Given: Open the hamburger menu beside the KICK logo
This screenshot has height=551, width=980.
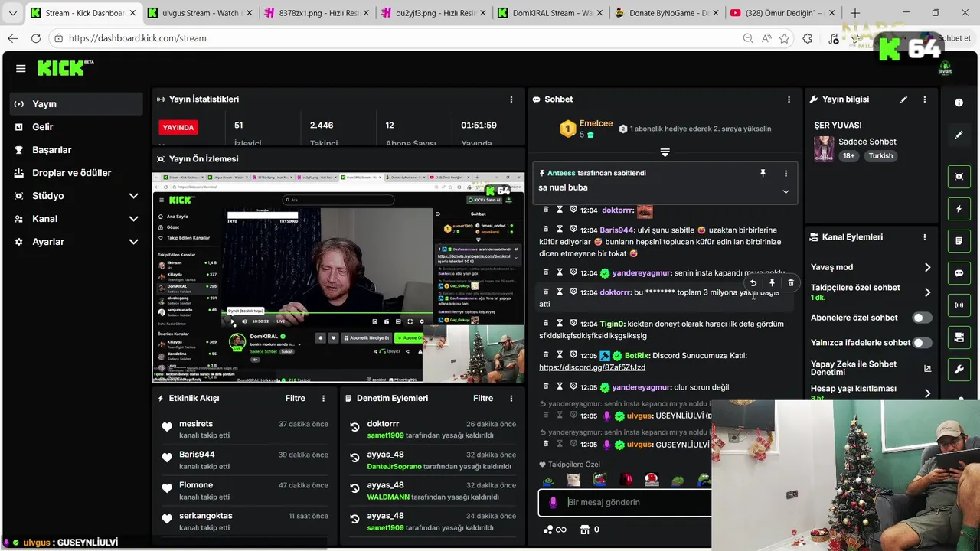Looking at the screenshot, I should pos(21,68).
